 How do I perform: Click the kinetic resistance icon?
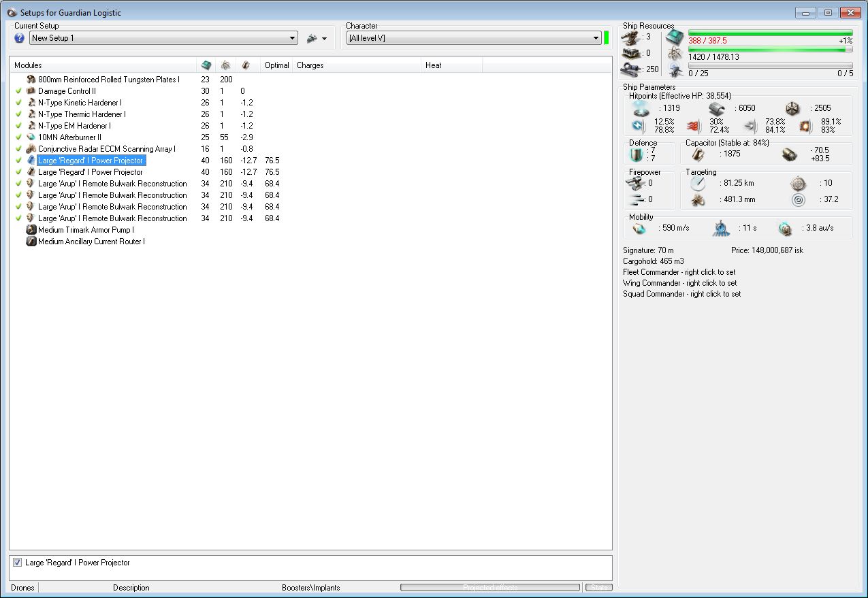tap(749, 125)
